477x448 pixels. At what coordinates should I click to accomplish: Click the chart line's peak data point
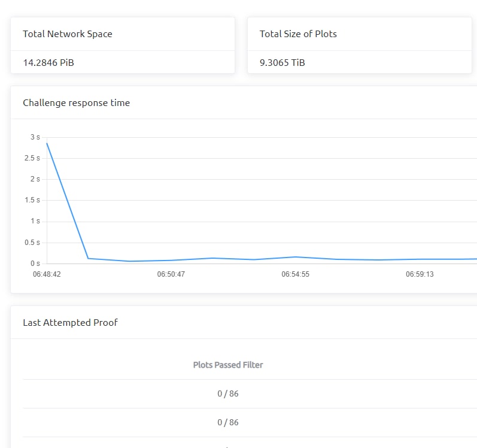[x=47, y=143]
